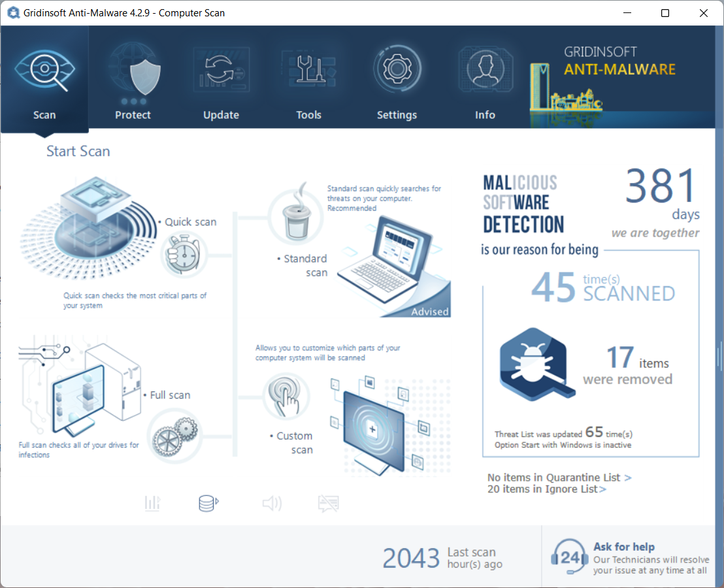Click the '17 items were removed' statistic
Screen dimensions: 724x588
pyautogui.click(x=627, y=365)
